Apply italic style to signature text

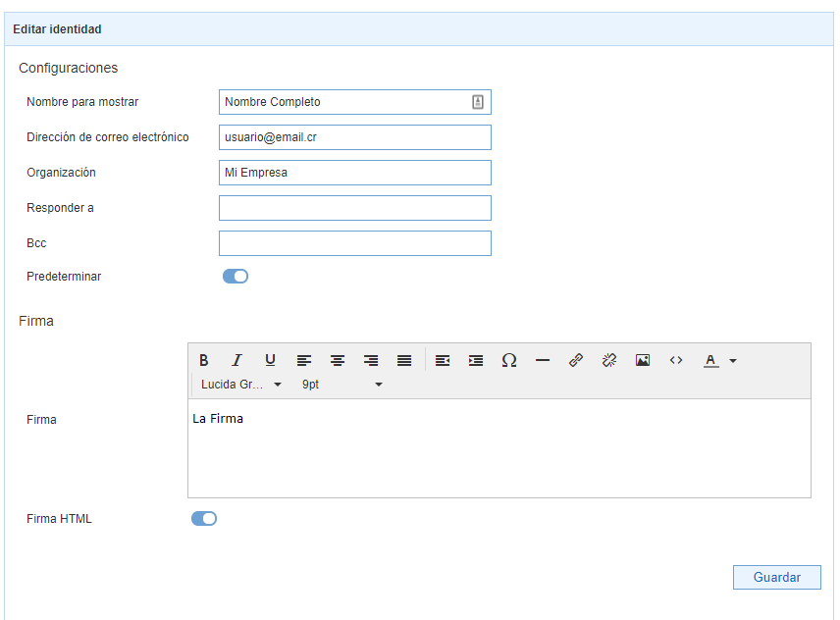click(x=236, y=360)
